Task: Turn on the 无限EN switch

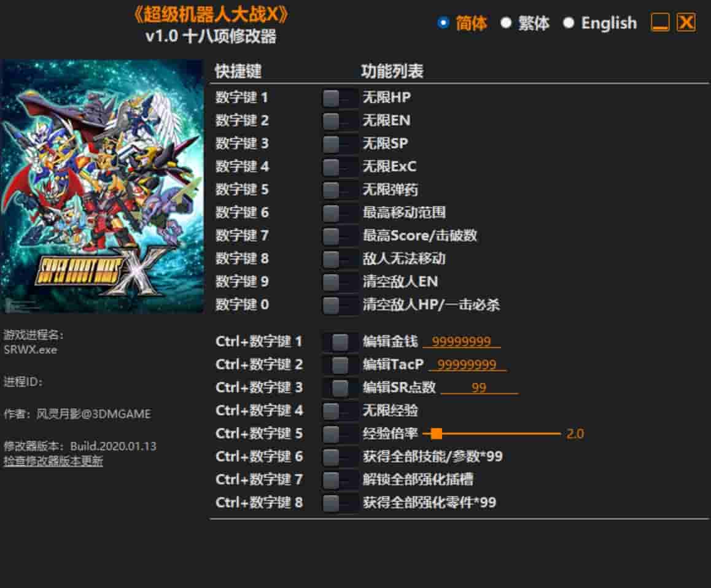Action: 339,120
